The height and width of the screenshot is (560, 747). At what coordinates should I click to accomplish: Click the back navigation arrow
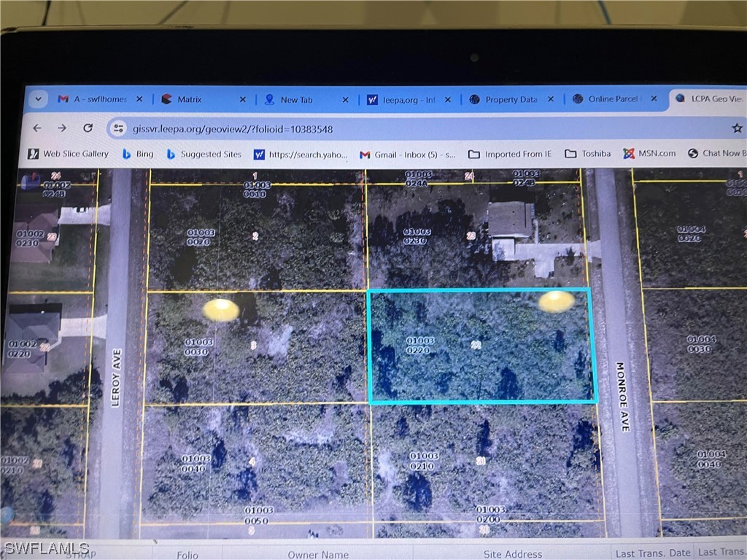point(36,128)
